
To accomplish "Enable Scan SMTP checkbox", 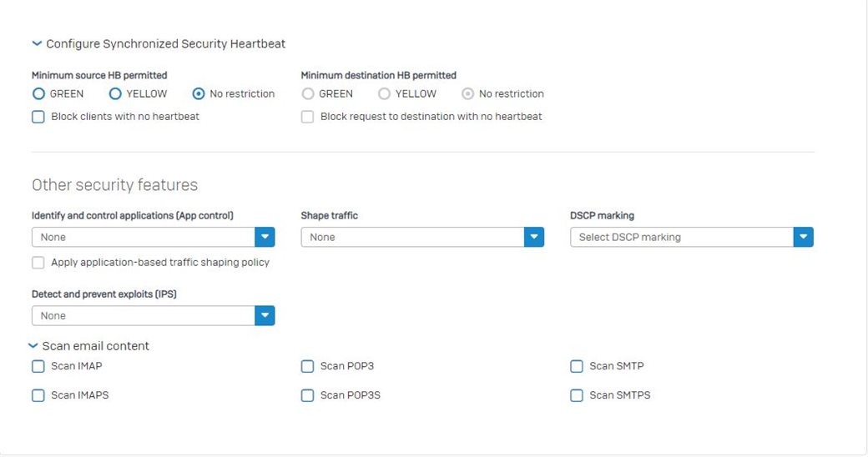I will 577,366.
